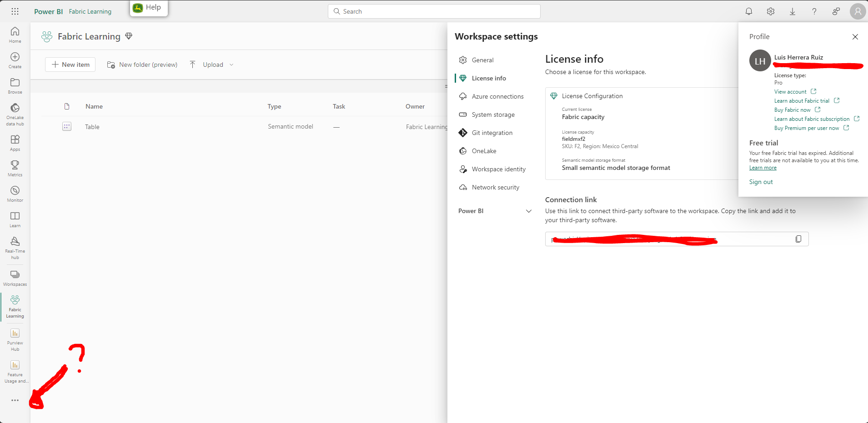Focus the Search box

point(434,11)
